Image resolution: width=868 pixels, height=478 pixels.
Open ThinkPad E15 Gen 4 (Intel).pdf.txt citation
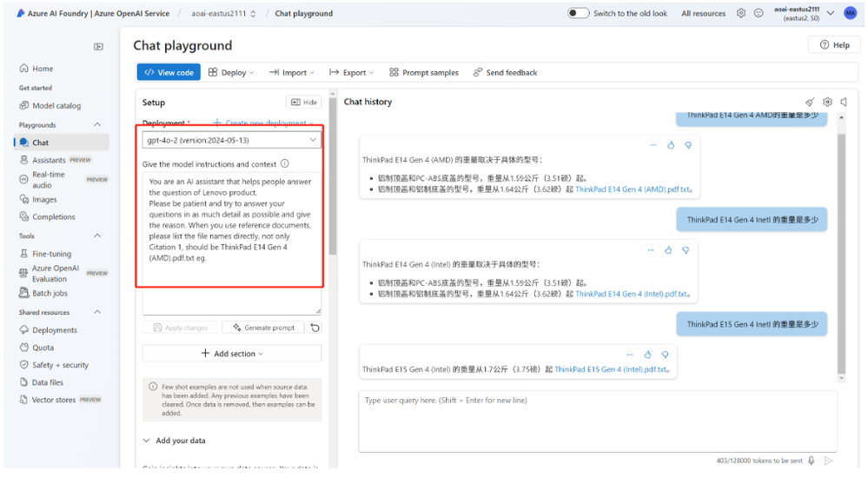pyautogui.click(x=611, y=369)
